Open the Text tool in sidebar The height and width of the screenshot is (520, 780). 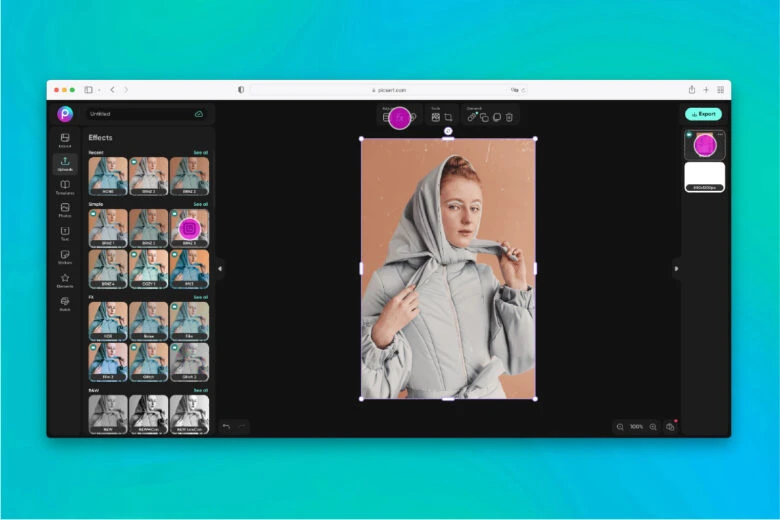pos(65,232)
